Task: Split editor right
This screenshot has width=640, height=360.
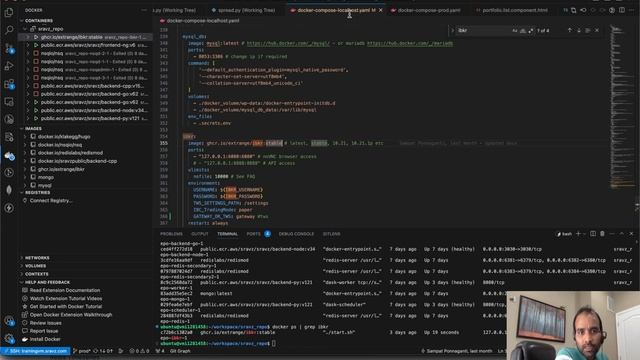Action: click(x=622, y=10)
